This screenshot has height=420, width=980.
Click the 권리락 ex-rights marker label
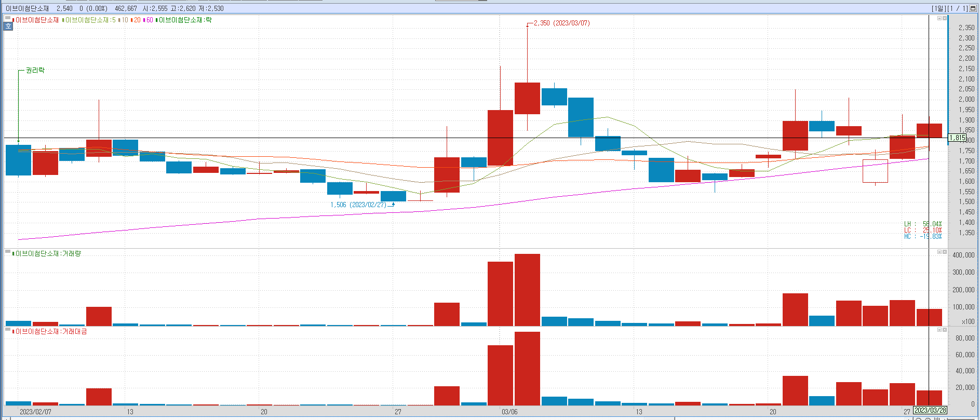pos(35,70)
